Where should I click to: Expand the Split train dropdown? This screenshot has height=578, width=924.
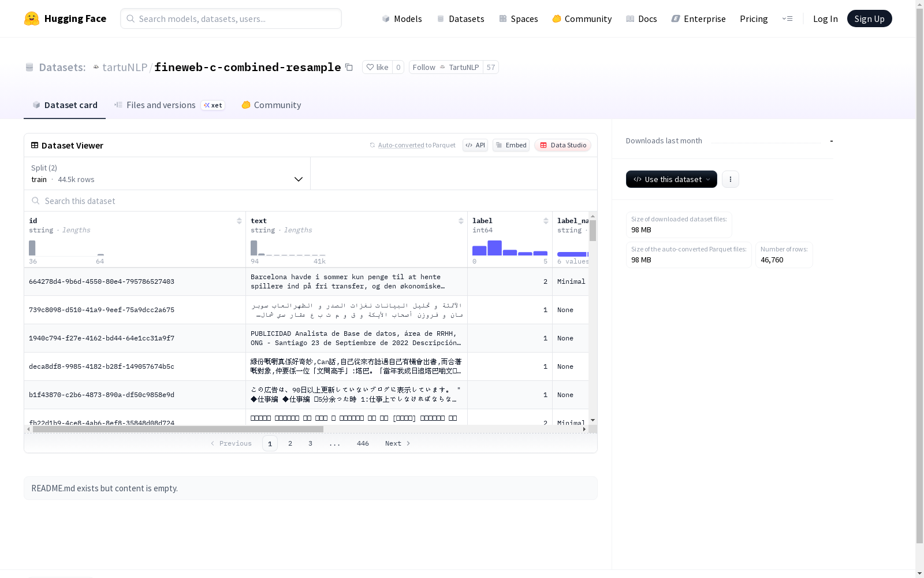[167, 173]
